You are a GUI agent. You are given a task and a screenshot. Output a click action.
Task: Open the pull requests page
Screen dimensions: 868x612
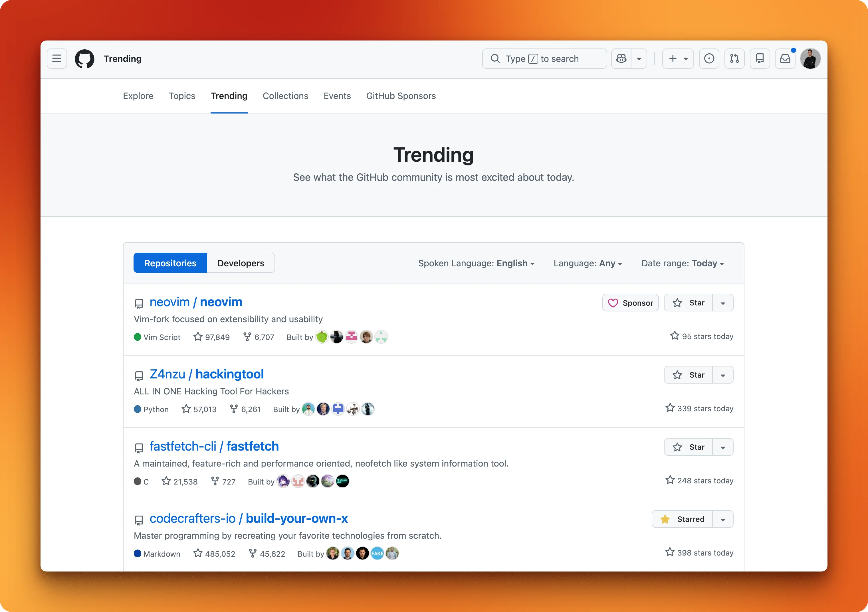tap(734, 58)
